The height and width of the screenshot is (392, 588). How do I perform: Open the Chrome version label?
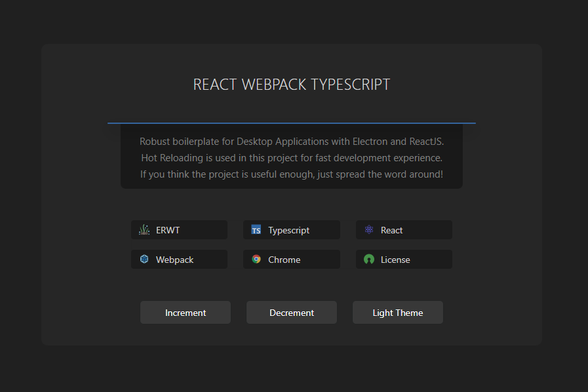tap(284, 260)
